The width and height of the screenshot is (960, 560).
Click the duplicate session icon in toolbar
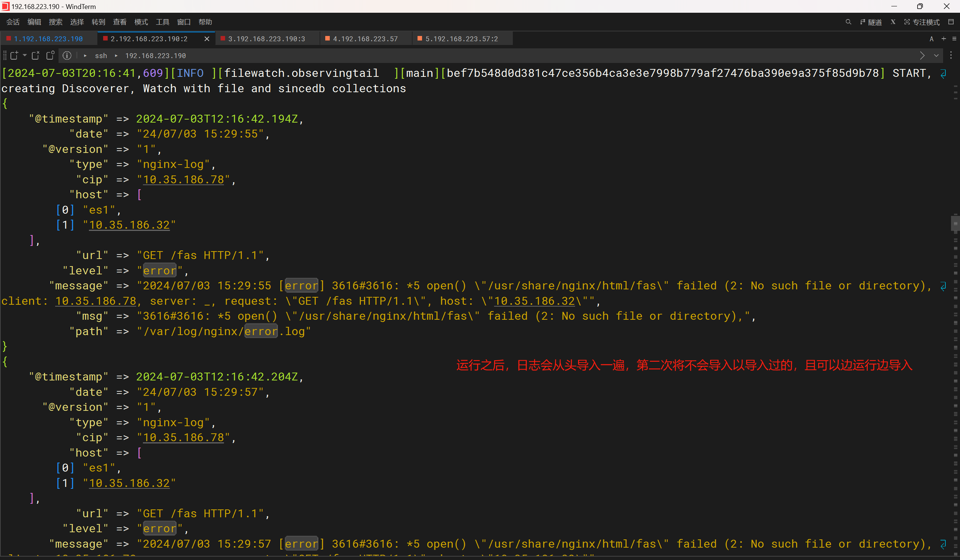point(50,55)
